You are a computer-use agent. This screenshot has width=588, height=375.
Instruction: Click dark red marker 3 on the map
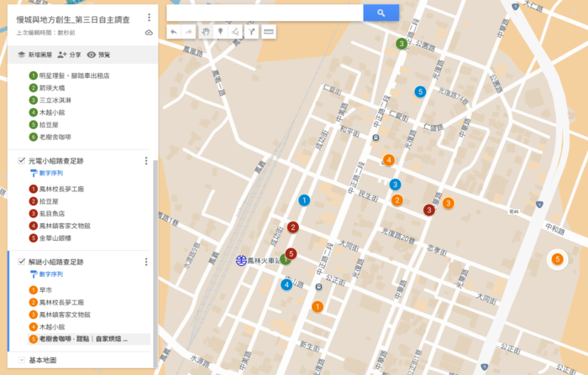[x=429, y=210]
